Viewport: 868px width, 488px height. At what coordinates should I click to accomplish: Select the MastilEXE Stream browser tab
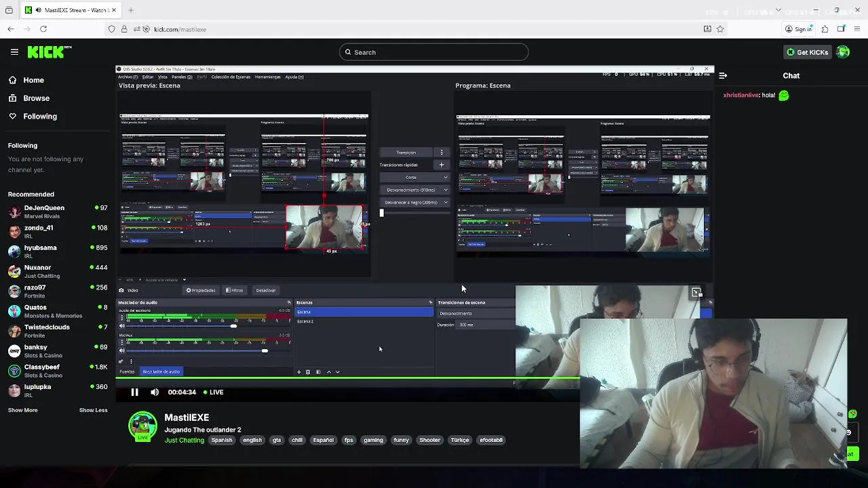pyautogui.click(x=70, y=10)
